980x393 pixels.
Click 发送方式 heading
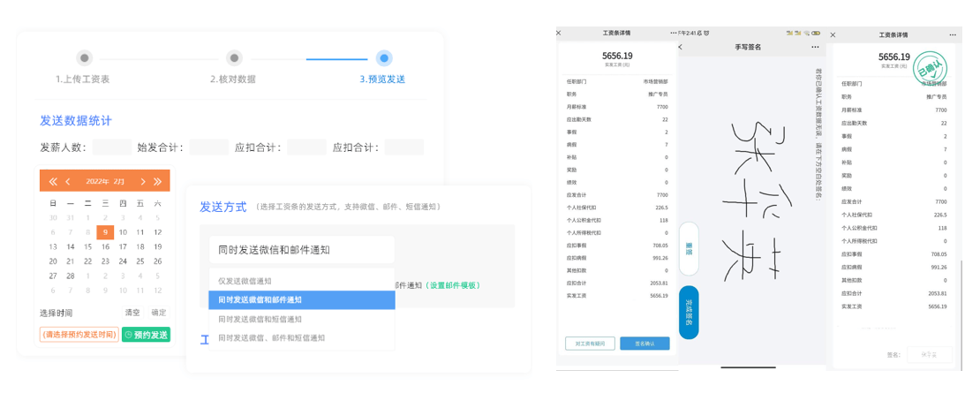click(x=222, y=206)
